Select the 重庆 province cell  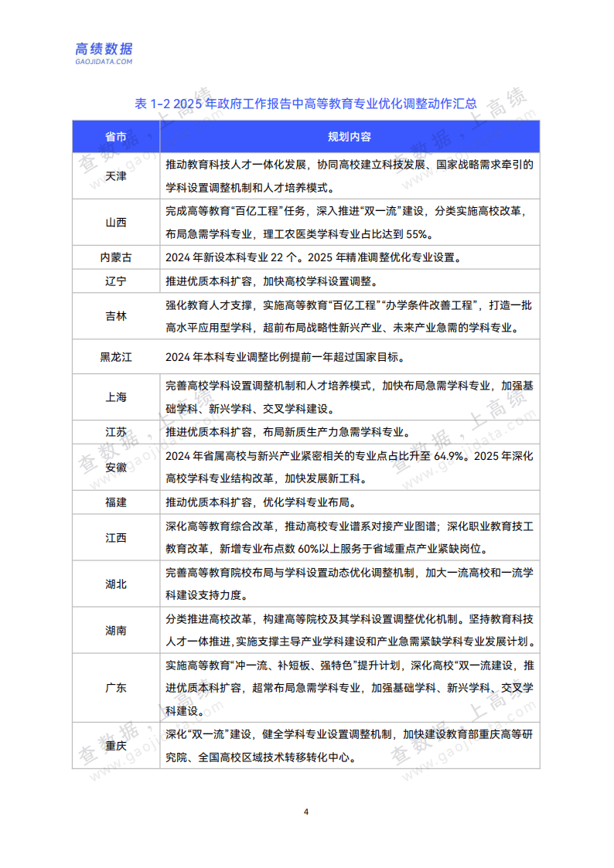pos(116,746)
